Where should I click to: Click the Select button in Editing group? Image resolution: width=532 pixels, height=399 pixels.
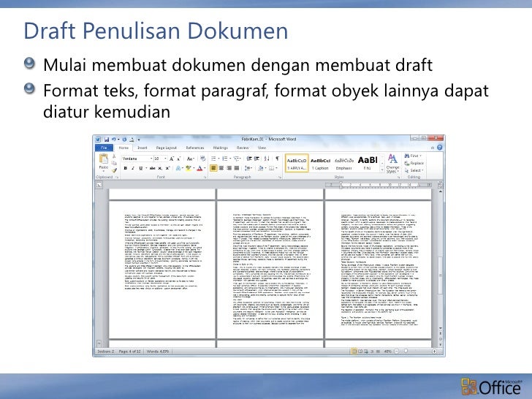tap(414, 170)
